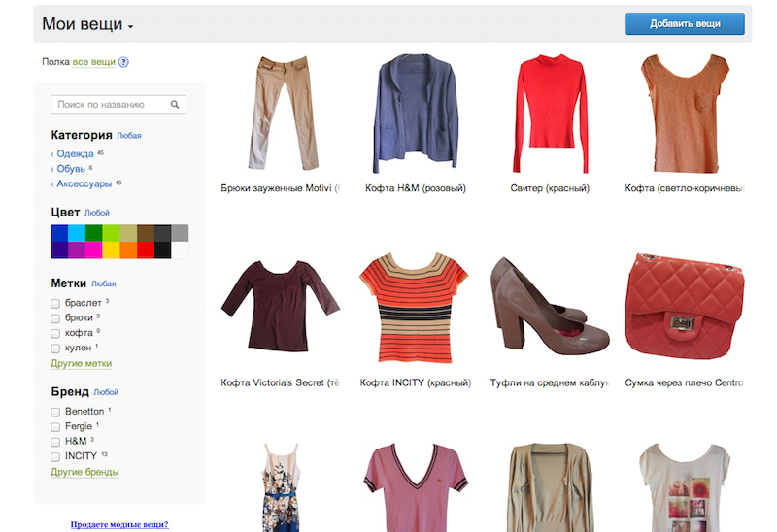Viewport: 777px width, 532px height.
Task: Click the Свитер (красный) title
Action: 550,188
